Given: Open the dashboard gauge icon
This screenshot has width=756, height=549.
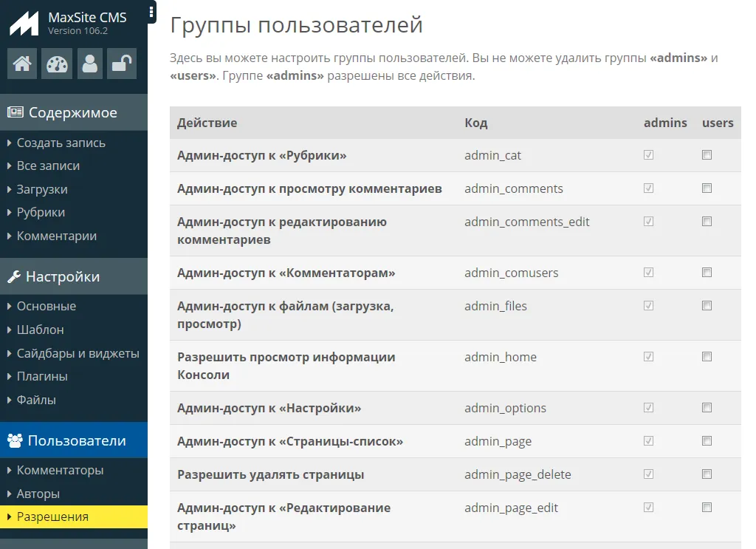Looking at the screenshot, I should coord(56,64).
